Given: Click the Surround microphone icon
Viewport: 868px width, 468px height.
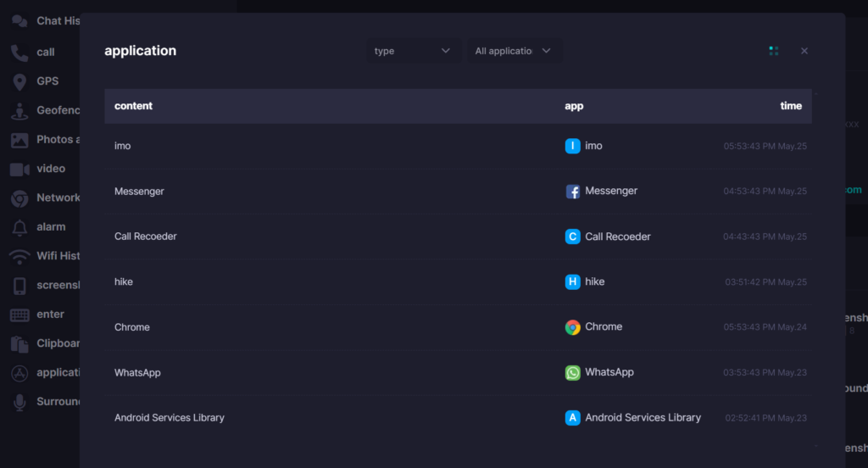Looking at the screenshot, I should (x=19, y=402).
